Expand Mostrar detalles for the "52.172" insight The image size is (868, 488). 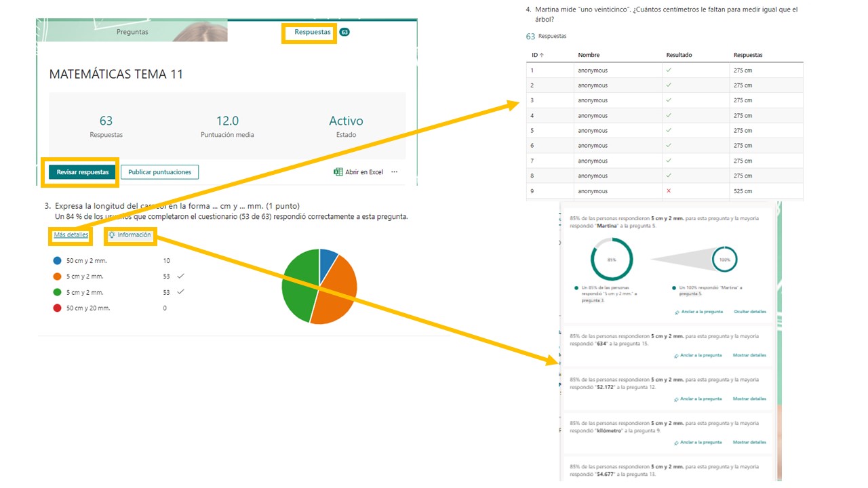point(749,399)
